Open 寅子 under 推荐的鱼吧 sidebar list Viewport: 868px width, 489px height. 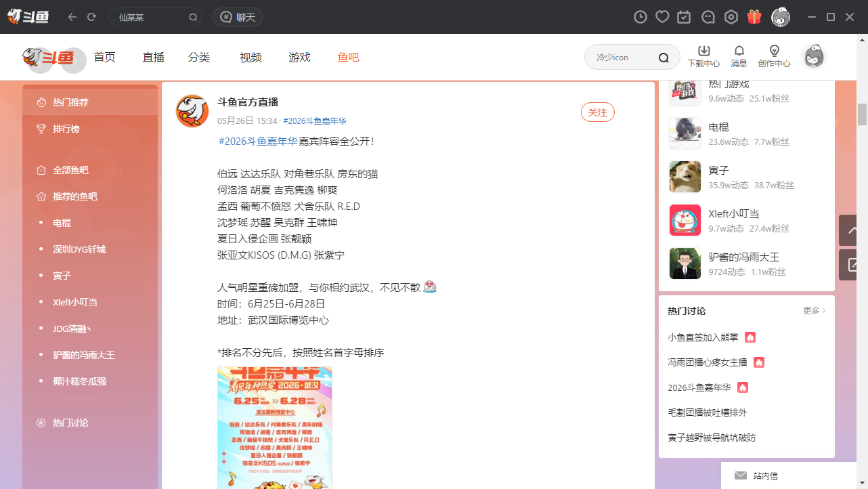90,276
